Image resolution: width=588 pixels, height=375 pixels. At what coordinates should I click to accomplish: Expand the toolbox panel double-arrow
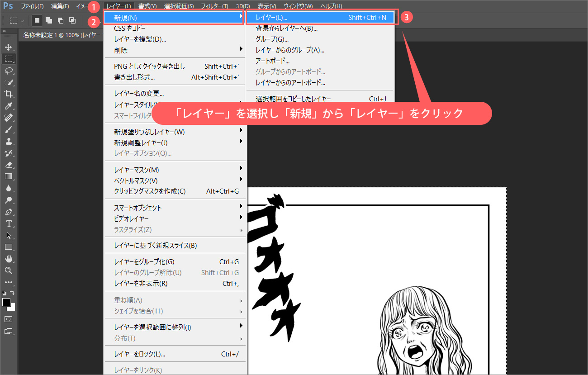pos(4,31)
